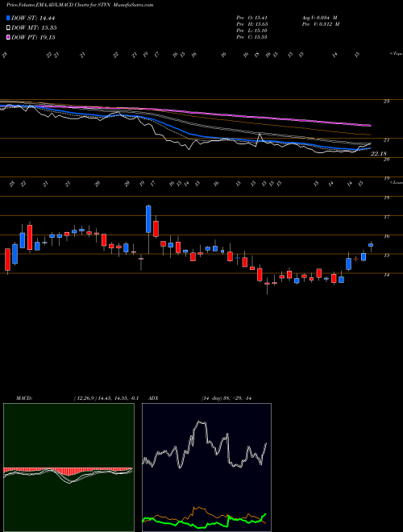Click the 'Pre C: 15.53' value

click(x=252, y=37)
